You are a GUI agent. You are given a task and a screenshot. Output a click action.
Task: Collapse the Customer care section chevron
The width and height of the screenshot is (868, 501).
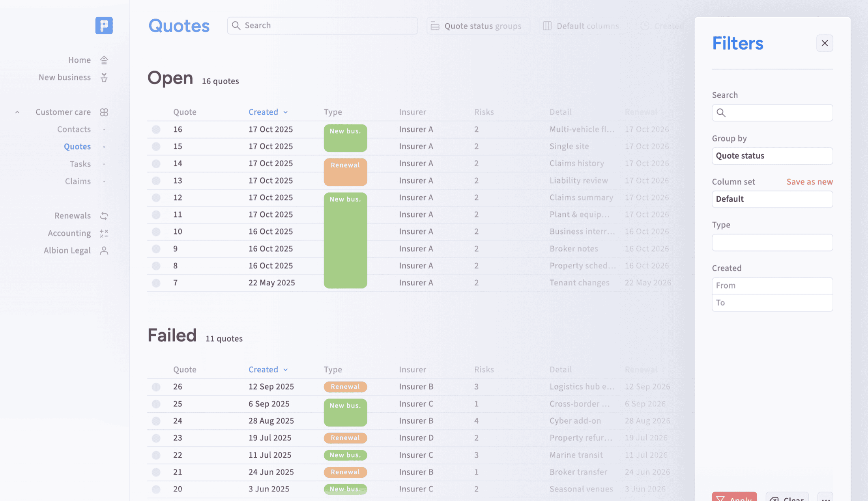(x=17, y=112)
